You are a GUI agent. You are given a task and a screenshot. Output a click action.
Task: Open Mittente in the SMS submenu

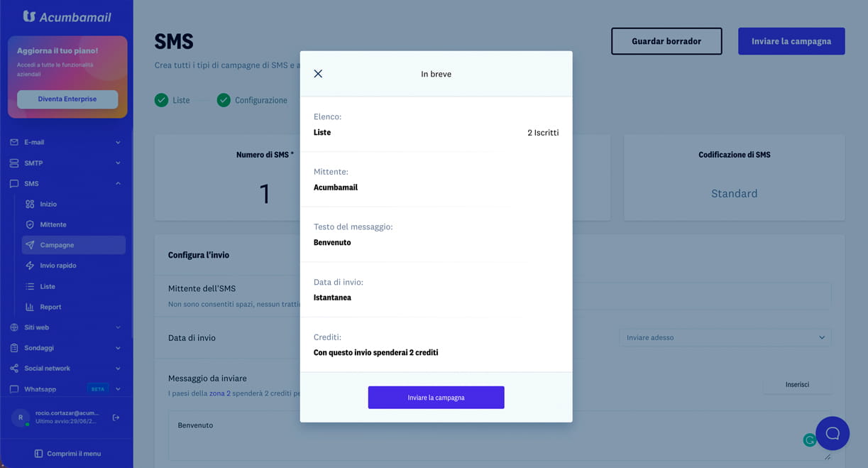click(x=53, y=224)
